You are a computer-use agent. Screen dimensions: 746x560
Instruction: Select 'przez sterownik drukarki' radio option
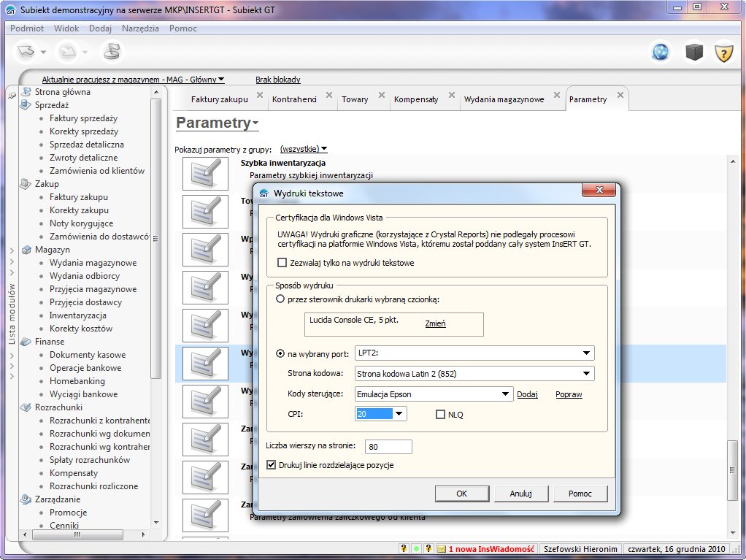point(280,299)
